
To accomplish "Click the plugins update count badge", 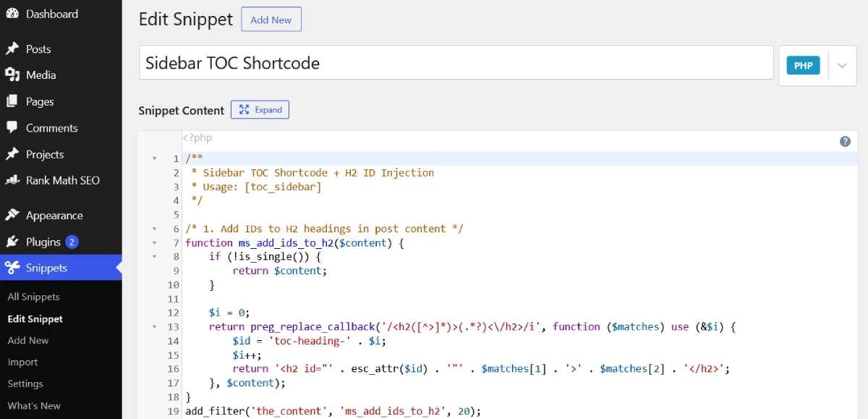I will coord(72,242).
